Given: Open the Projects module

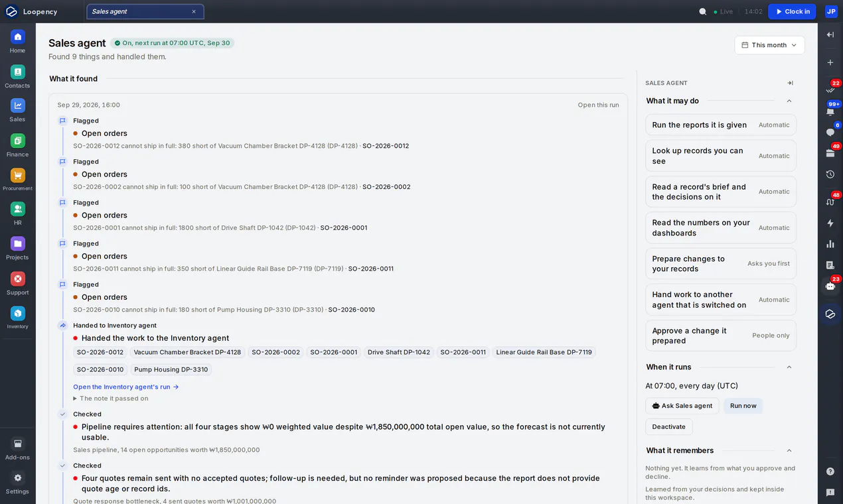Looking at the screenshot, I should 17,249.
